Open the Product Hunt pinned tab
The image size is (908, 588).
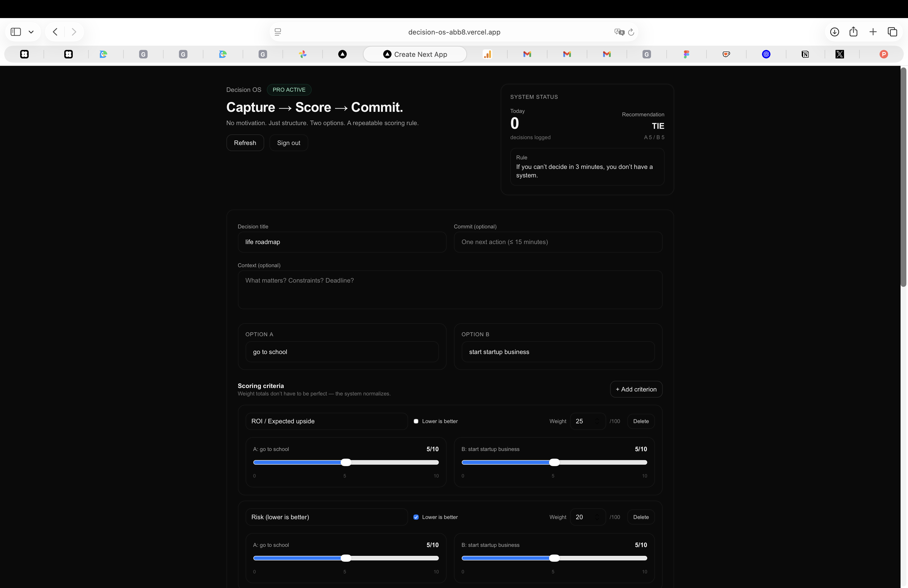point(884,54)
